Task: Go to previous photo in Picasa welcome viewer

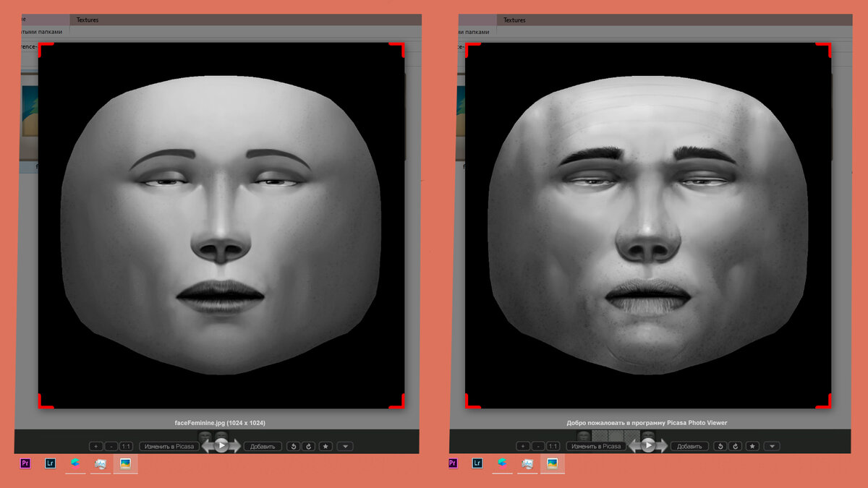Action: pyautogui.click(x=635, y=446)
